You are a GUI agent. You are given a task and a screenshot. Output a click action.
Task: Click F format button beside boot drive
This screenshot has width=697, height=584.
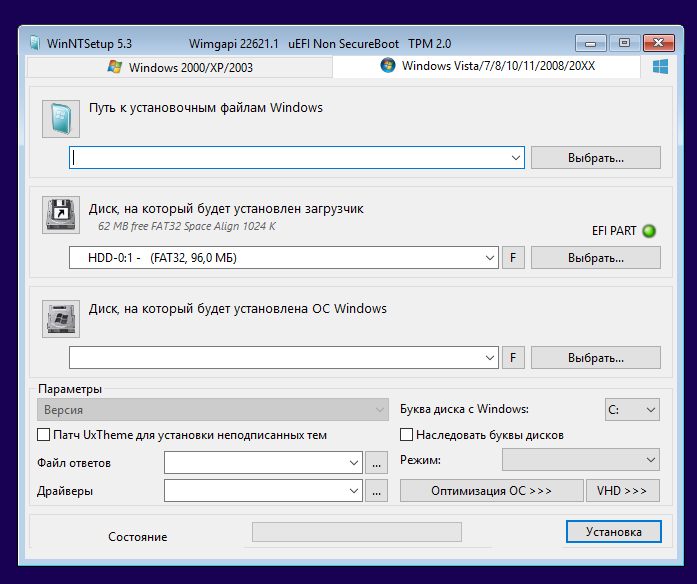(x=513, y=258)
